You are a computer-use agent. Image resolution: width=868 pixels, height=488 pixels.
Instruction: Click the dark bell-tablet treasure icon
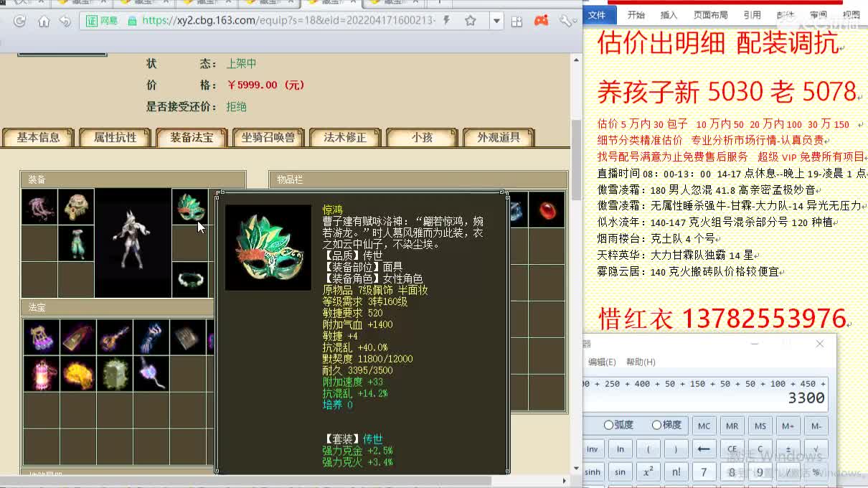tap(77, 337)
